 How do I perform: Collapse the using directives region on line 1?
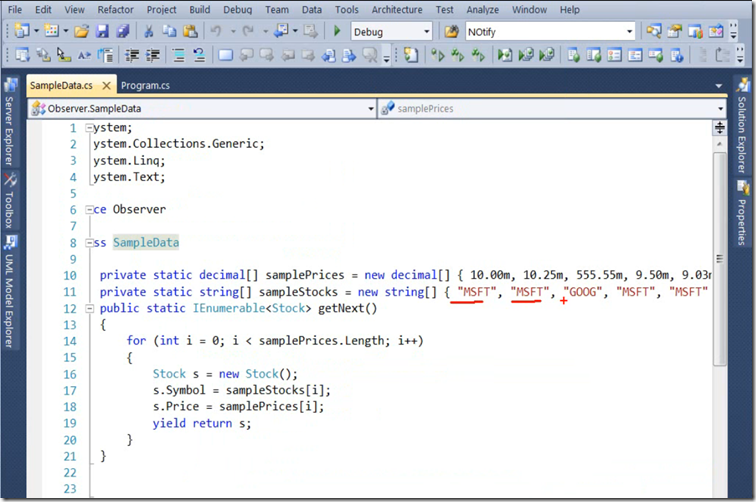click(x=89, y=128)
